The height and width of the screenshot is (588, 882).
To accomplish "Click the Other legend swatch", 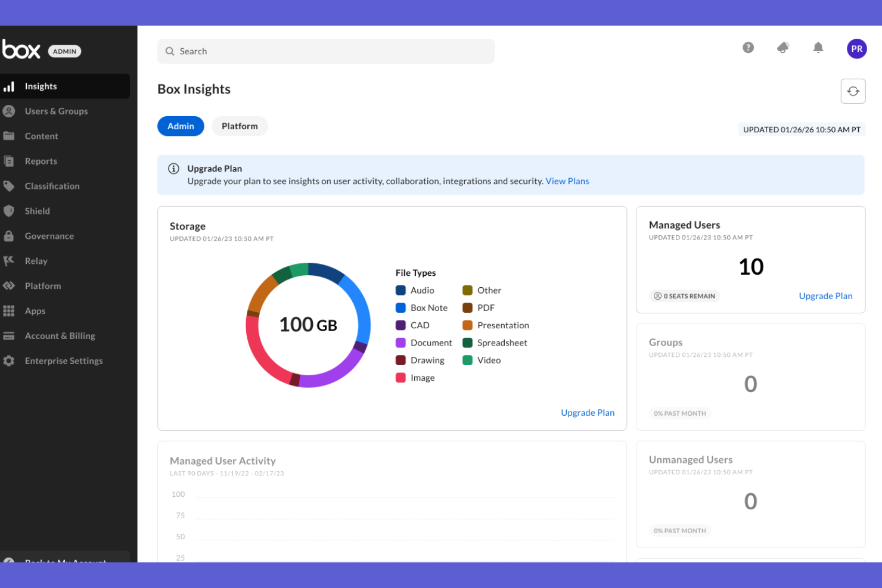I will coord(468,290).
